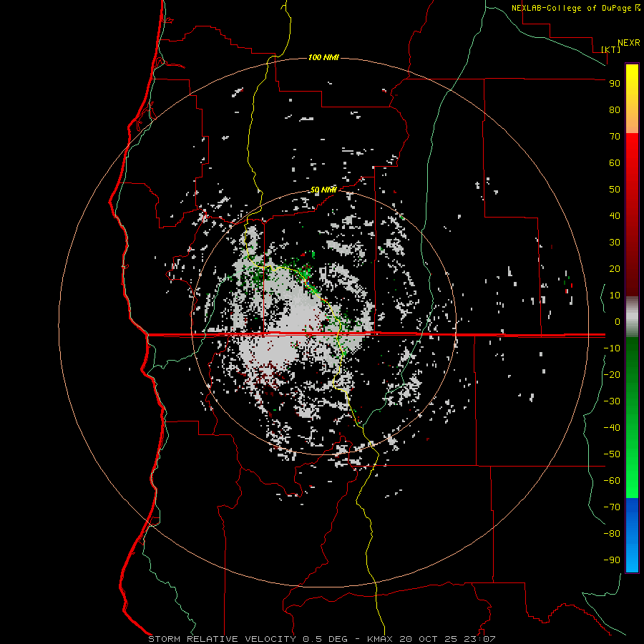Pick the gray zero-velocity segment of color bar

tap(632, 316)
